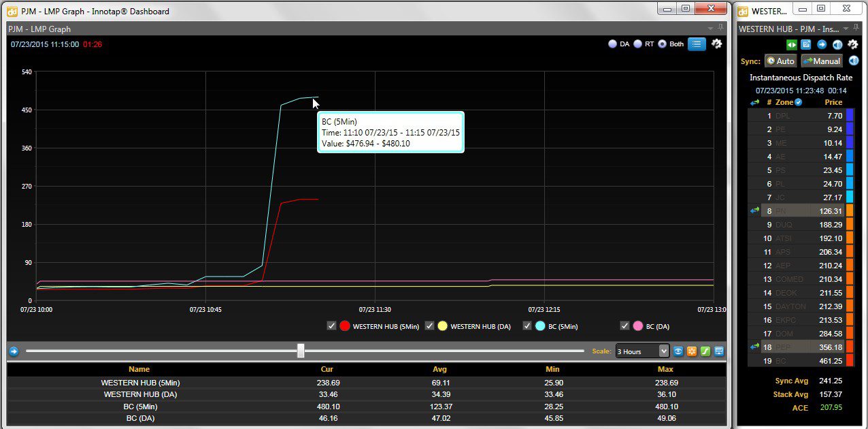Click the pink BC (DA) legend swatch
This screenshot has width=868, height=429.
637,326
